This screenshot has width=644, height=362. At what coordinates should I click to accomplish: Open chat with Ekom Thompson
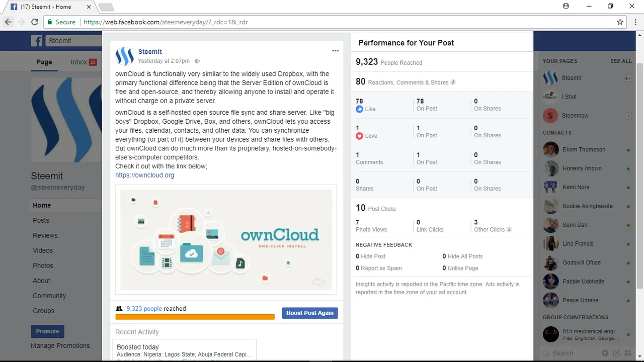587,149
